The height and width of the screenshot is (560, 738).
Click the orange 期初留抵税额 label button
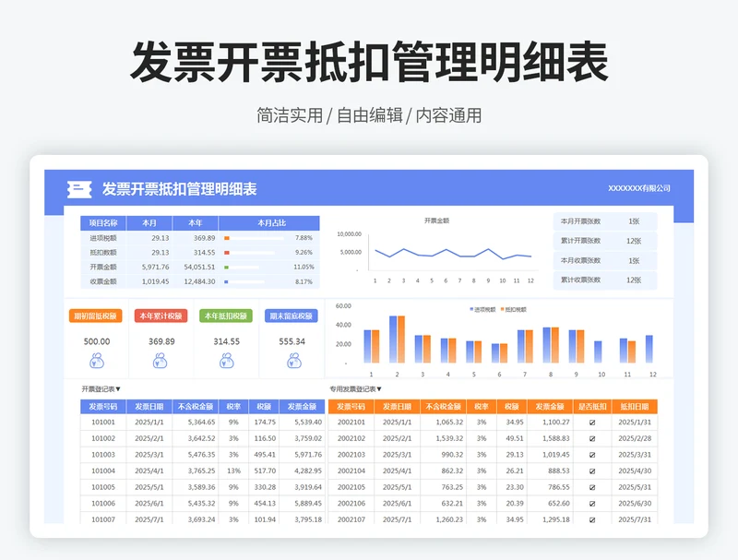(x=96, y=316)
